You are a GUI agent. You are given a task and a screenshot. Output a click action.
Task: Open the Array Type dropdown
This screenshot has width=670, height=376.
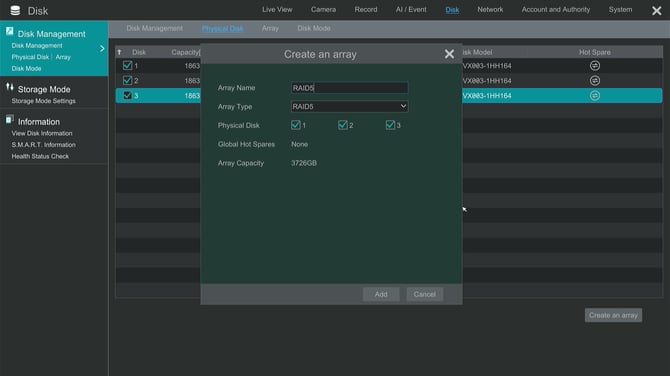point(349,106)
